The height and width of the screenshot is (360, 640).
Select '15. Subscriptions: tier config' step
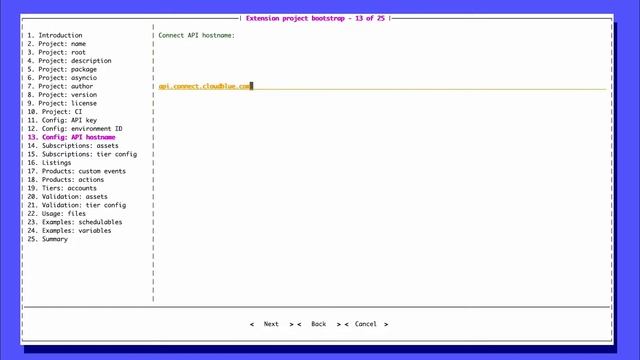pos(82,154)
